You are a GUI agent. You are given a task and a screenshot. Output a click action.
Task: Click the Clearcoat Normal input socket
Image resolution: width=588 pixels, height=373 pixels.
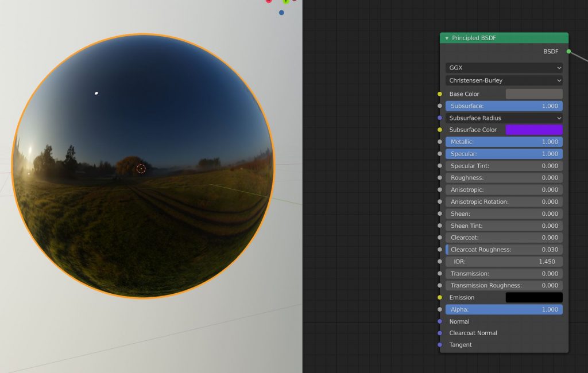(x=440, y=333)
